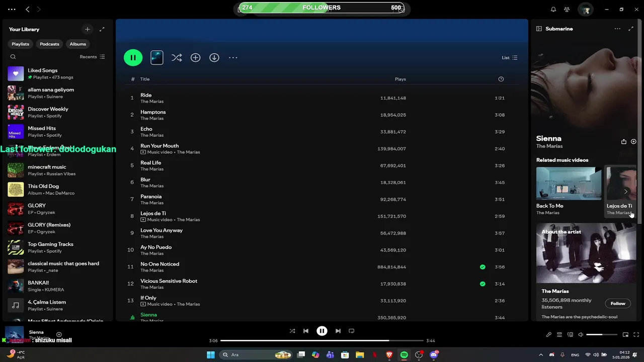Show lyrics with the microphone icon

(549, 335)
